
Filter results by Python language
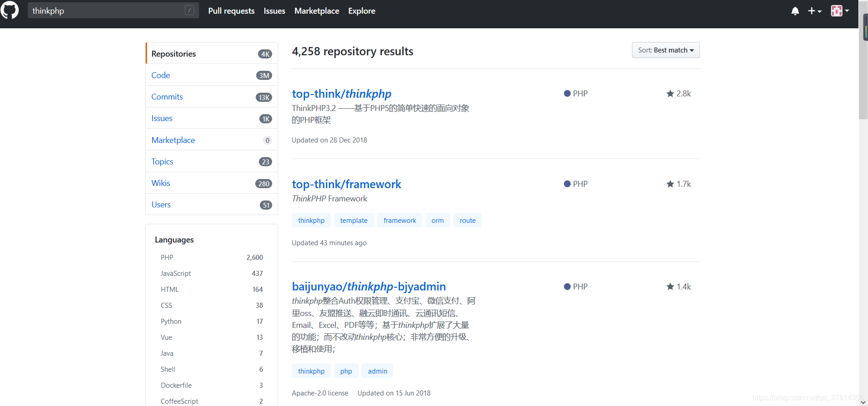pos(211,322)
